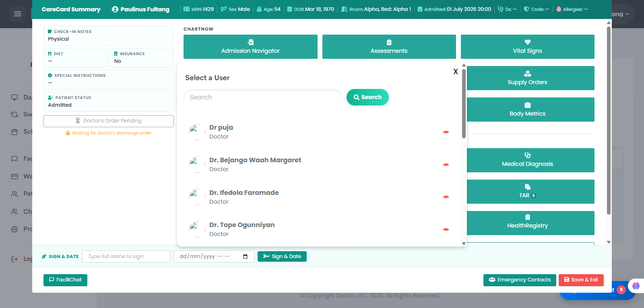Click the full name signature field
Viewport: 644px width, 308px height.
tap(126, 256)
